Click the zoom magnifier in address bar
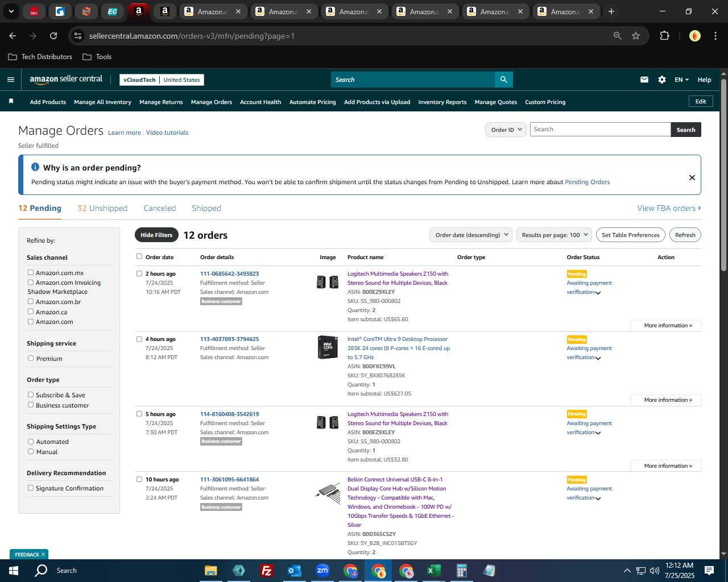 coord(617,36)
